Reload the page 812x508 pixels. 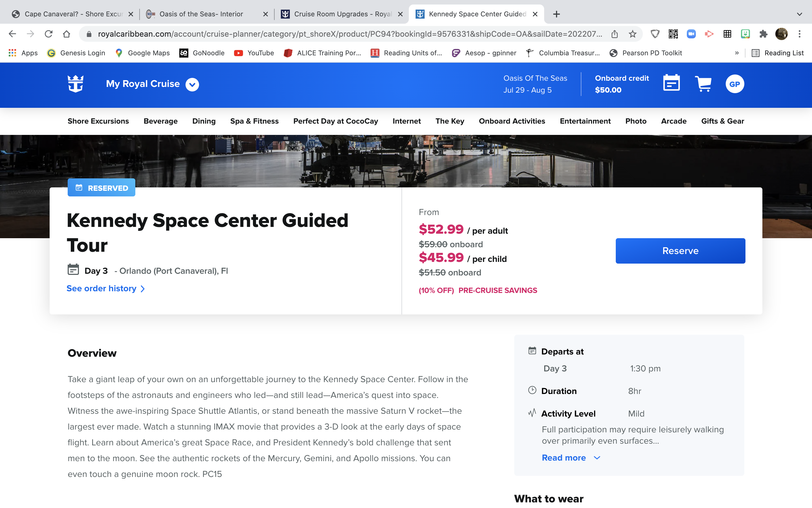(x=49, y=34)
